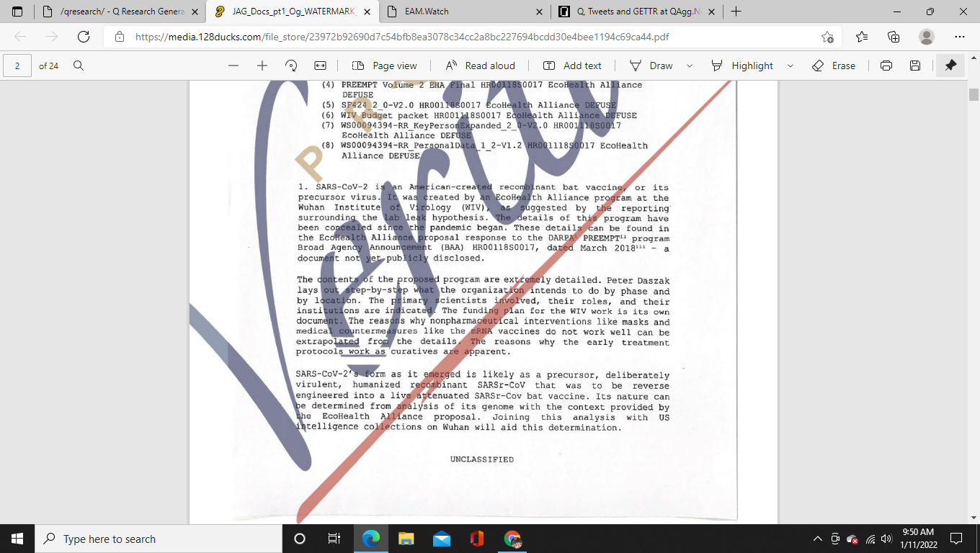Reload the current page
The width and height of the screenshot is (980, 553).
pos(84,37)
